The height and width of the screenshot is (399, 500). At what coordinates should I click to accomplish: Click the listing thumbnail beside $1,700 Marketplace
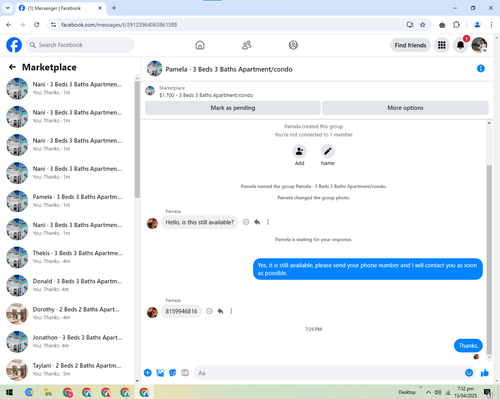point(150,91)
